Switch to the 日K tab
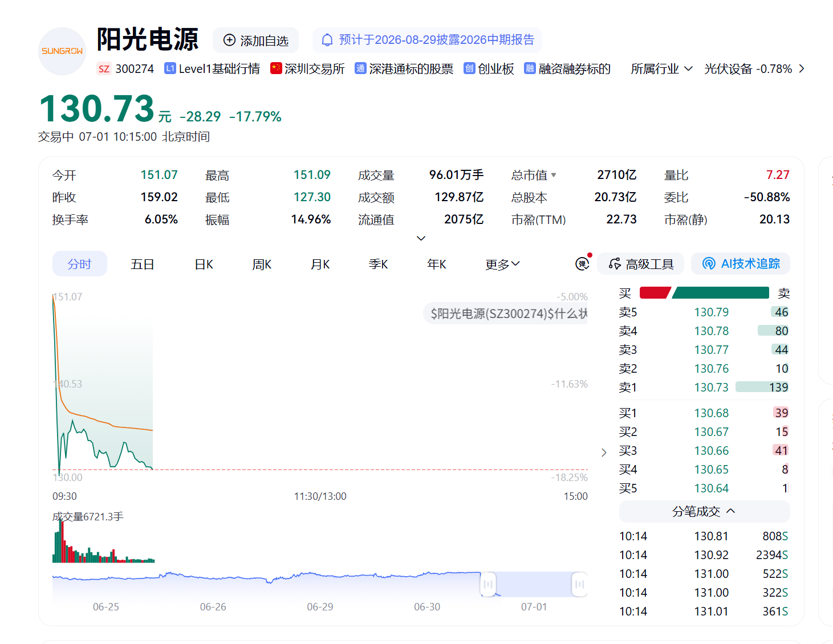This screenshot has width=833, height=644. (204, 264)
